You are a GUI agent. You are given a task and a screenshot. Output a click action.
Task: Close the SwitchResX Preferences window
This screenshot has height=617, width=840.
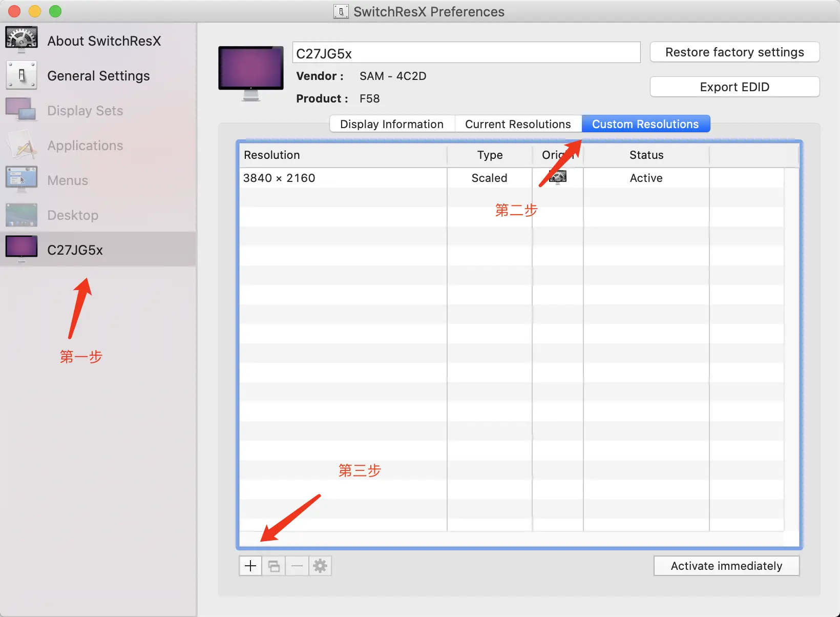pos(14,11)
